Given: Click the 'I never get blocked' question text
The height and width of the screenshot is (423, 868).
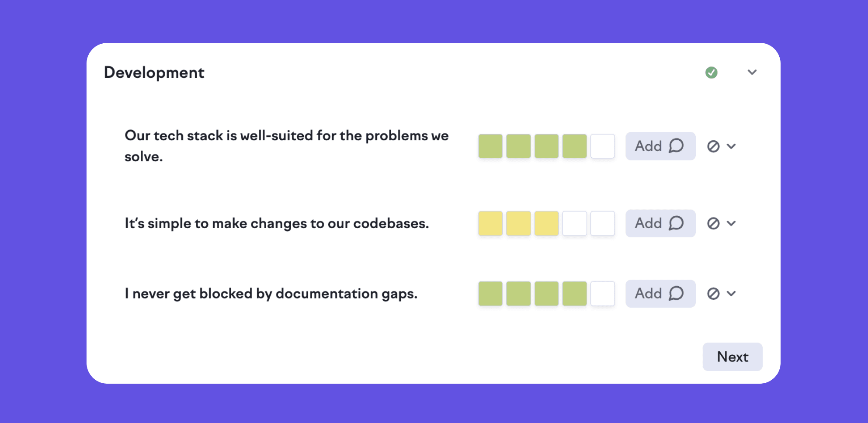Looking at the screenshot, I should tap(271, 294).
